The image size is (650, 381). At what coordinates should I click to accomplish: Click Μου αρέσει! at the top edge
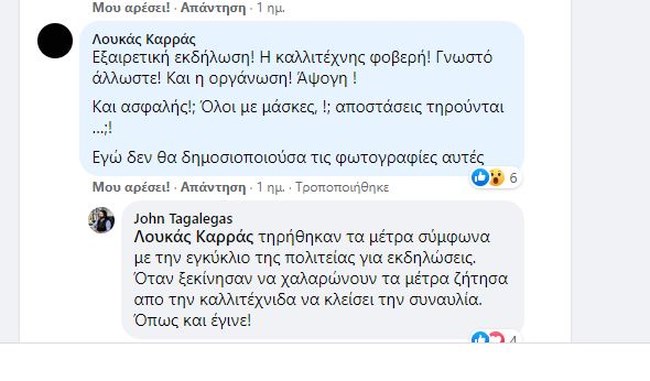[x=131, y=7]
